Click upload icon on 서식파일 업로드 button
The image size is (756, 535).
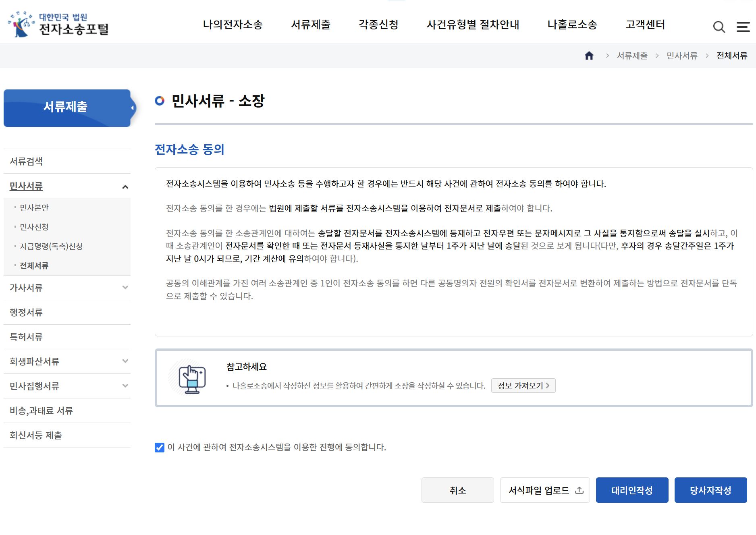[579, 490]
